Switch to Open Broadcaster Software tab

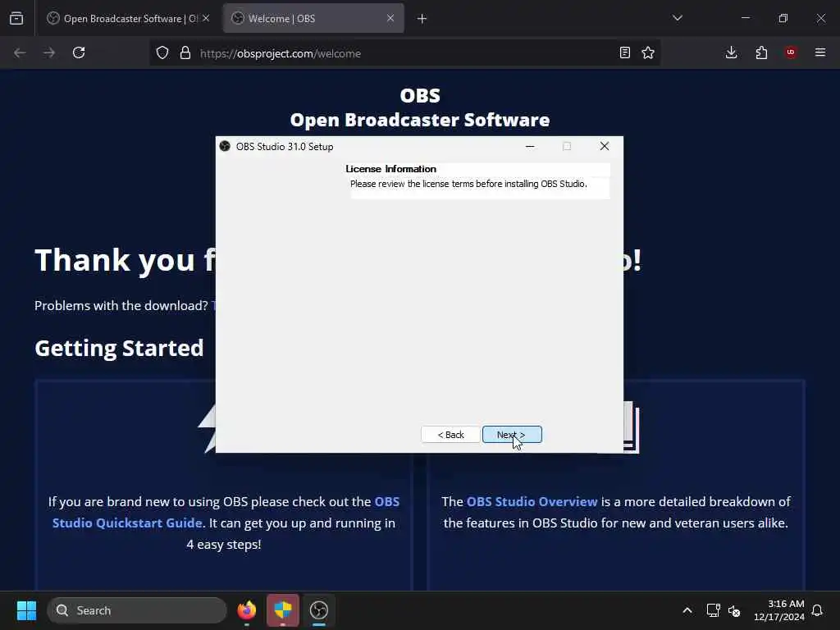click(x=129, y=19)
